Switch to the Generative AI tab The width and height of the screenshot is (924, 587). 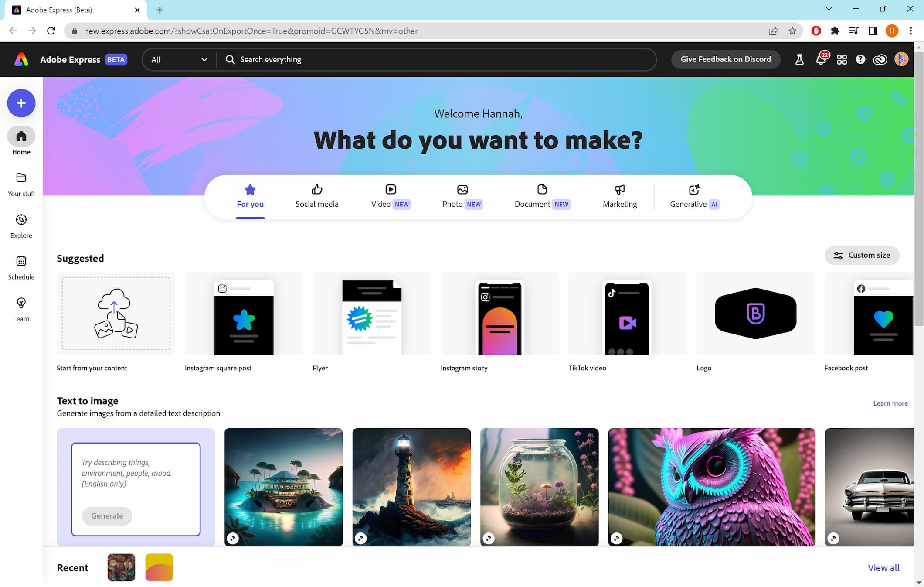(694, 196)
